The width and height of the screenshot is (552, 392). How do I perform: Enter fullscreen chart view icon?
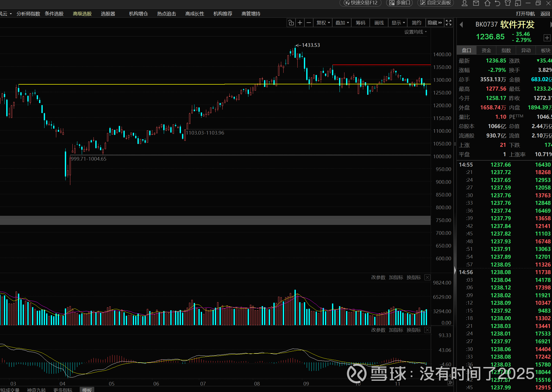point(449,23)
